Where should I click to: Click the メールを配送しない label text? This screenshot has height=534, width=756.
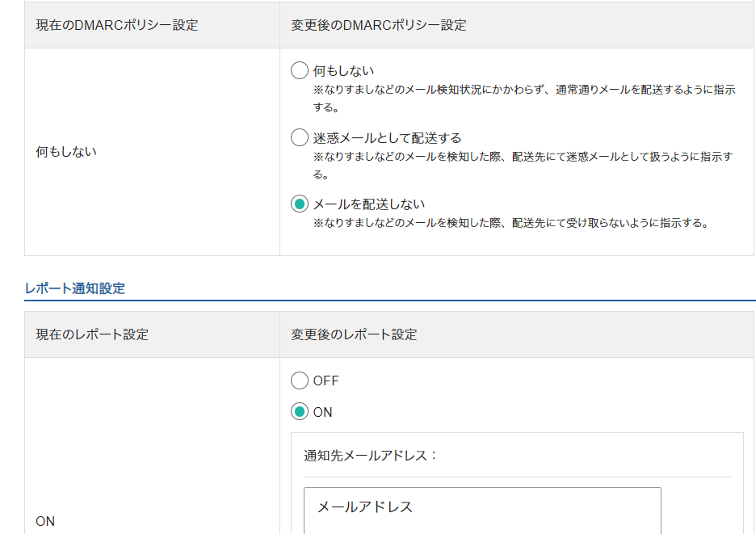click(368, 204)
